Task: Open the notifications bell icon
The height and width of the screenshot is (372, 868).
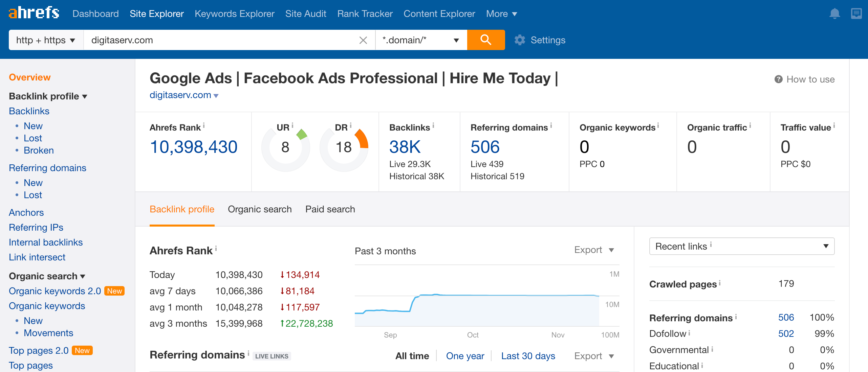Action: [x=834, y=14]
